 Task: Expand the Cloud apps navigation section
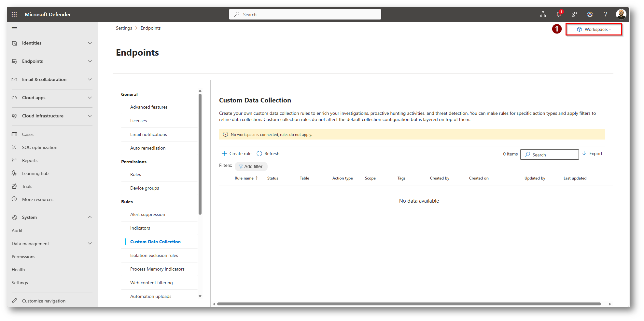click(90, 98)
